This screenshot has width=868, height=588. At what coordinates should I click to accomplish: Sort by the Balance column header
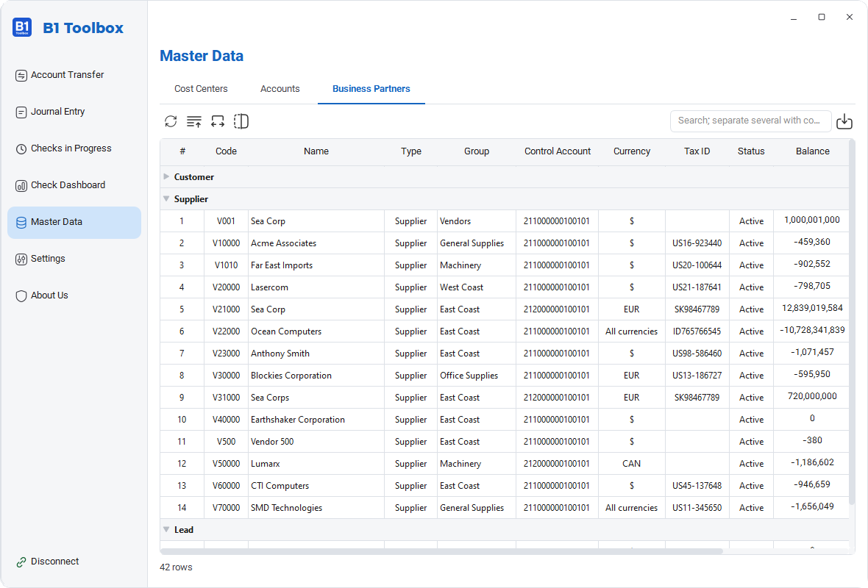[x=812, y=151]
